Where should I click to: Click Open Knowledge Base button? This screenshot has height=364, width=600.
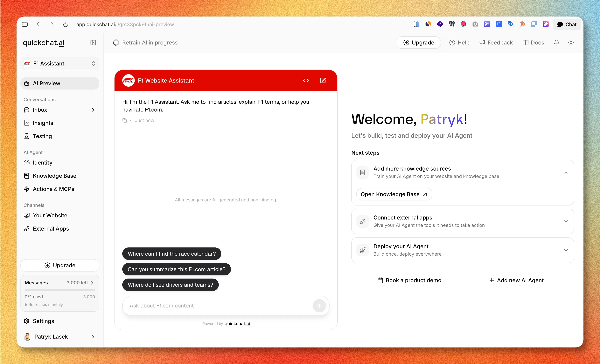point(394,194)
